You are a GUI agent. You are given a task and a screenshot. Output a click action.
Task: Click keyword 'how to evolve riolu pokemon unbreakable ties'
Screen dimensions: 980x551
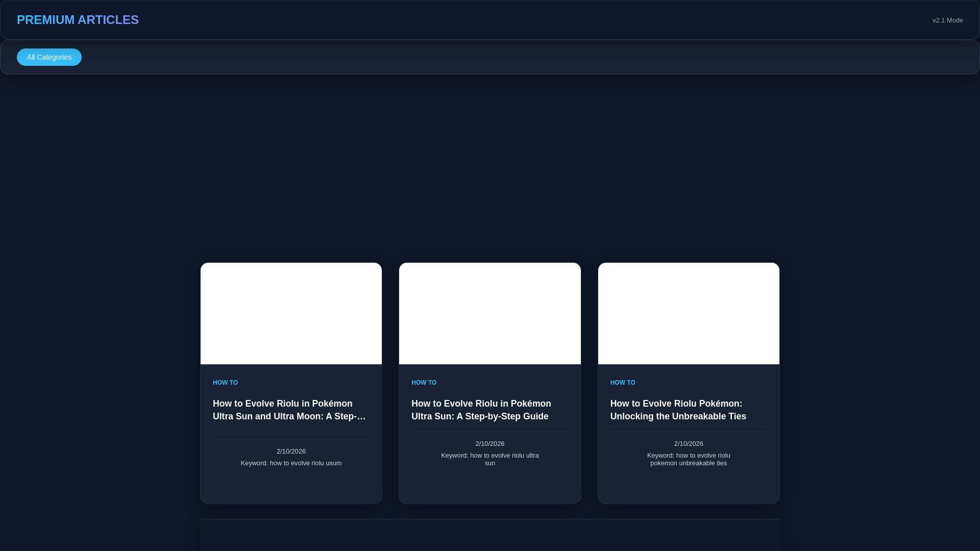click(689, 459)
